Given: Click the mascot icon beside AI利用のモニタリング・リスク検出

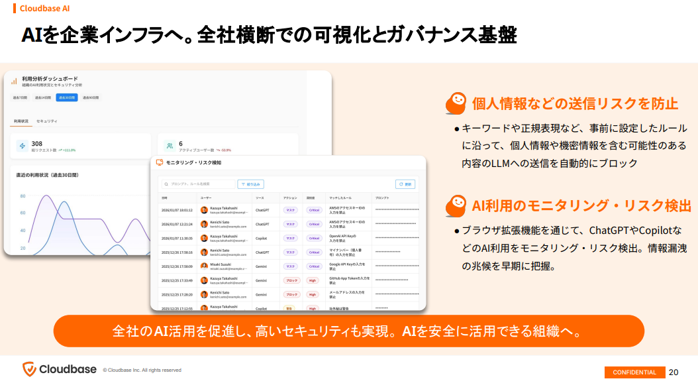Looking at the screenshot, I should [x=456, y=206].
